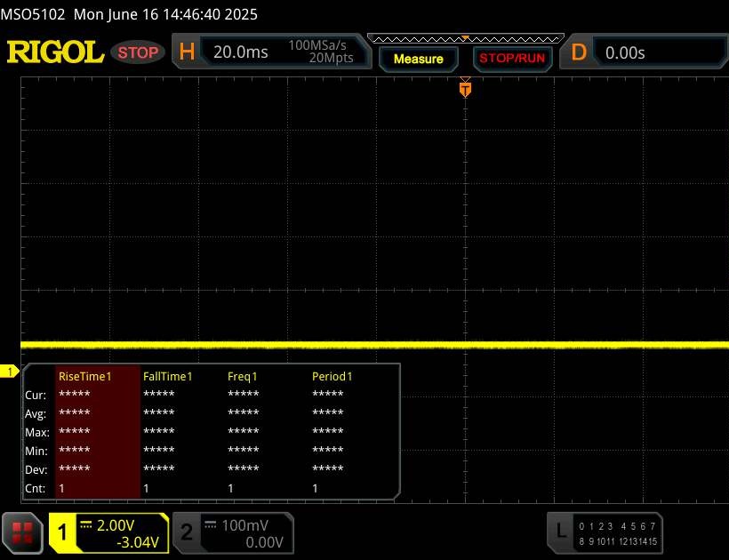Toggle channel 1 with 2.00V label
This screenshot has width=729, height=560.
click(108, 532)
